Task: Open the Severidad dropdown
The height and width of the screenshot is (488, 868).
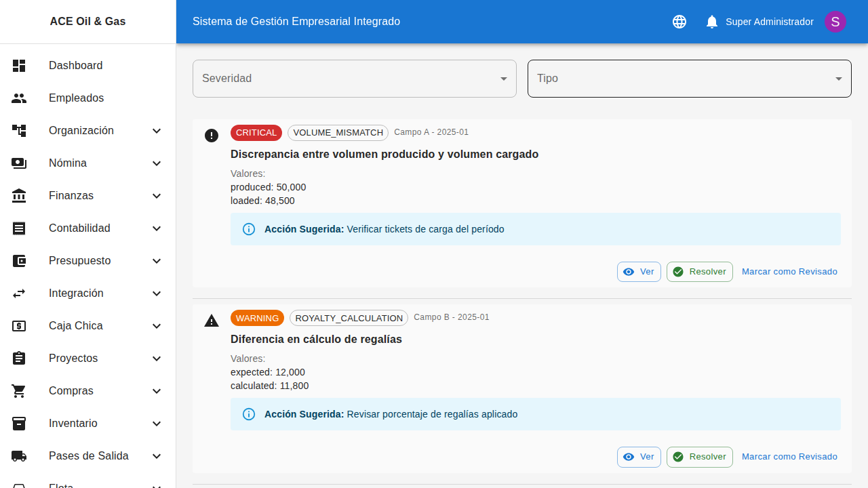Action: point(354,78)
